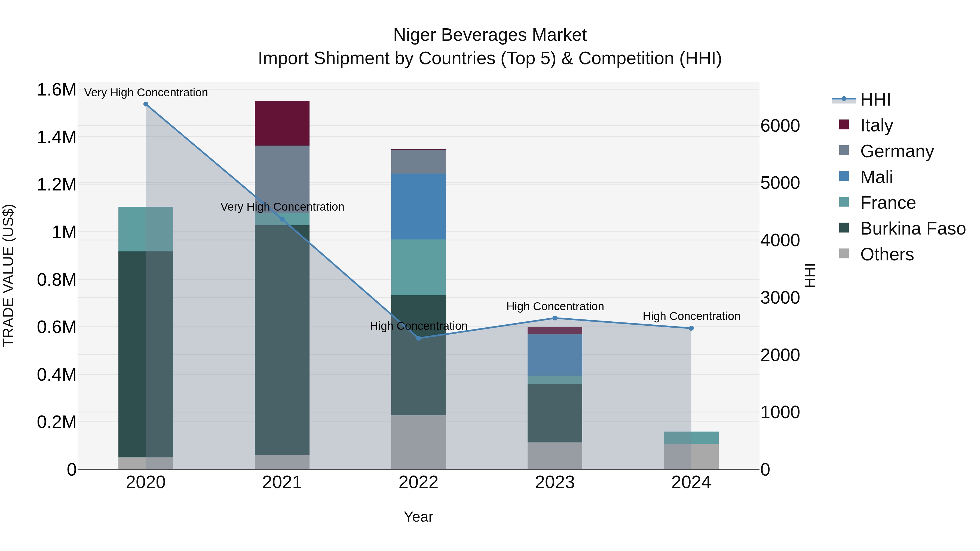980x551 pixels.
Task: Click the HHI data point for 2022
Action: (418, 338)
